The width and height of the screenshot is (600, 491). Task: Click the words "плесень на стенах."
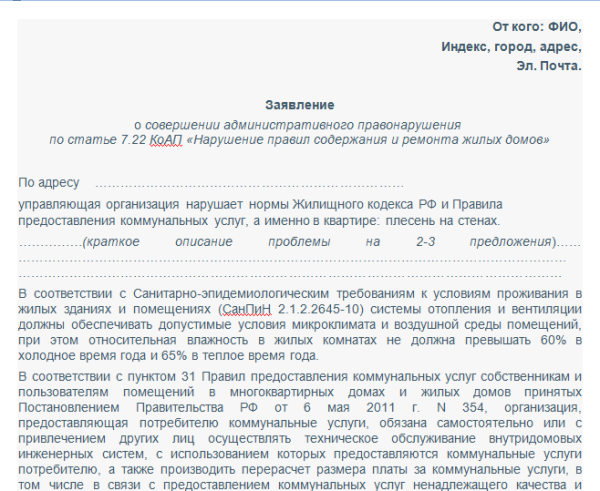click(x=443, y=221)
